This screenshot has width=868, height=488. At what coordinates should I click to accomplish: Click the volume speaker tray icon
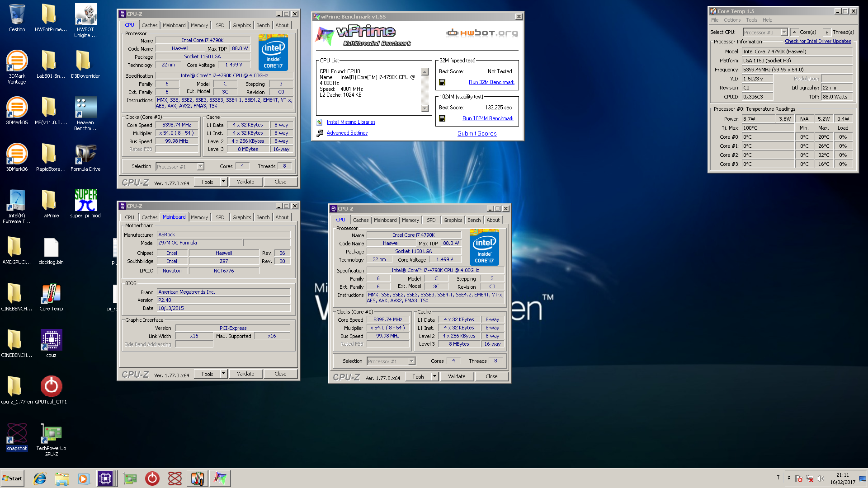[x=821, y=479]
